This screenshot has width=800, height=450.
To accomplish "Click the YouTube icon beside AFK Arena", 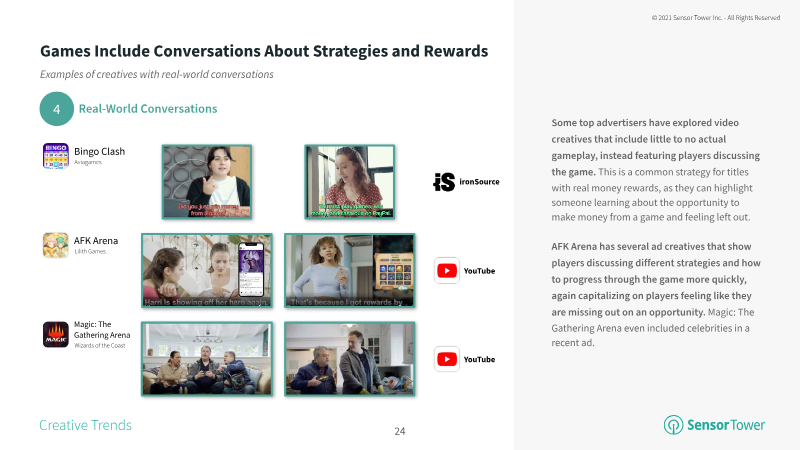I will 447,270.
